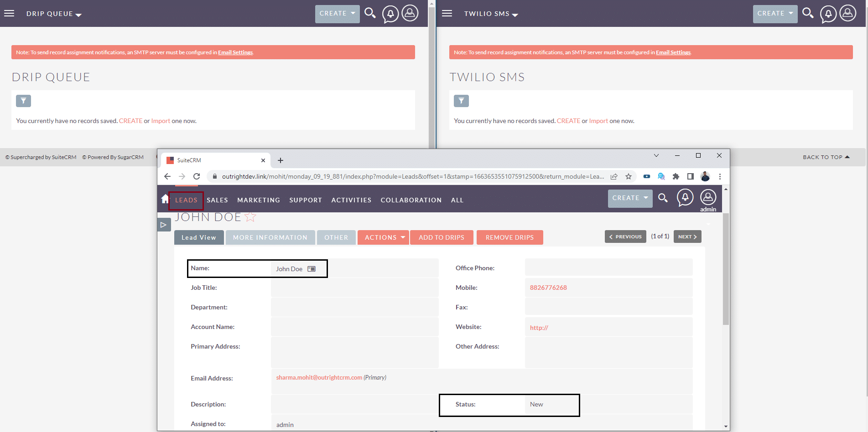Click notifications bell in Drip Queue window
The image size is (868, 432).
[390, 14]
